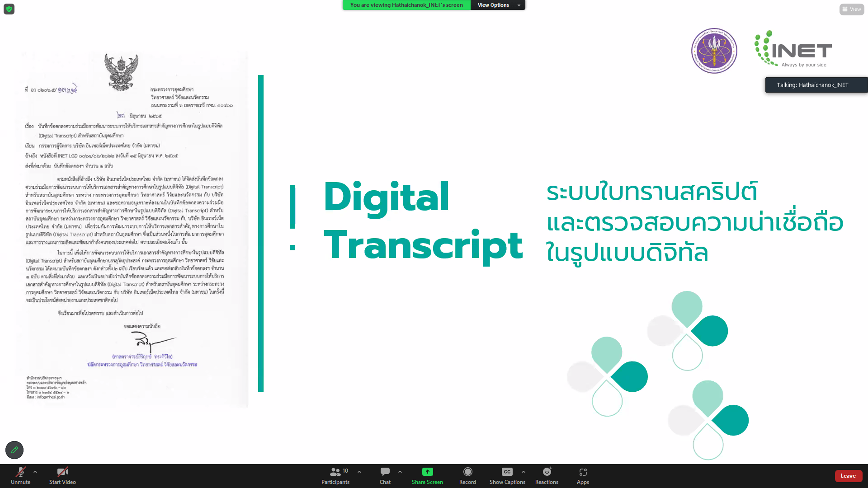Click the View layout button

[x=852, y=9]
